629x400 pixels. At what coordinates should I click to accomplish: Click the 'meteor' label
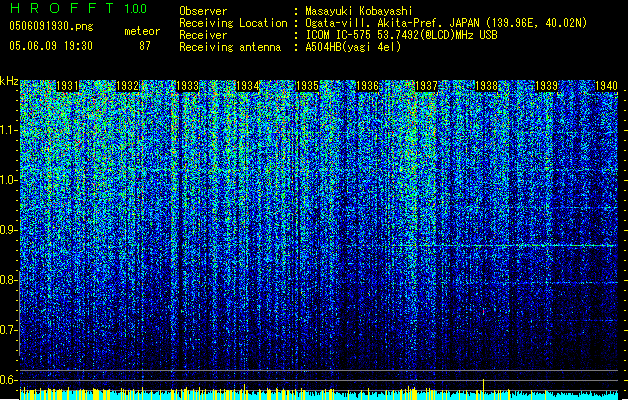[x=142, y=31]
